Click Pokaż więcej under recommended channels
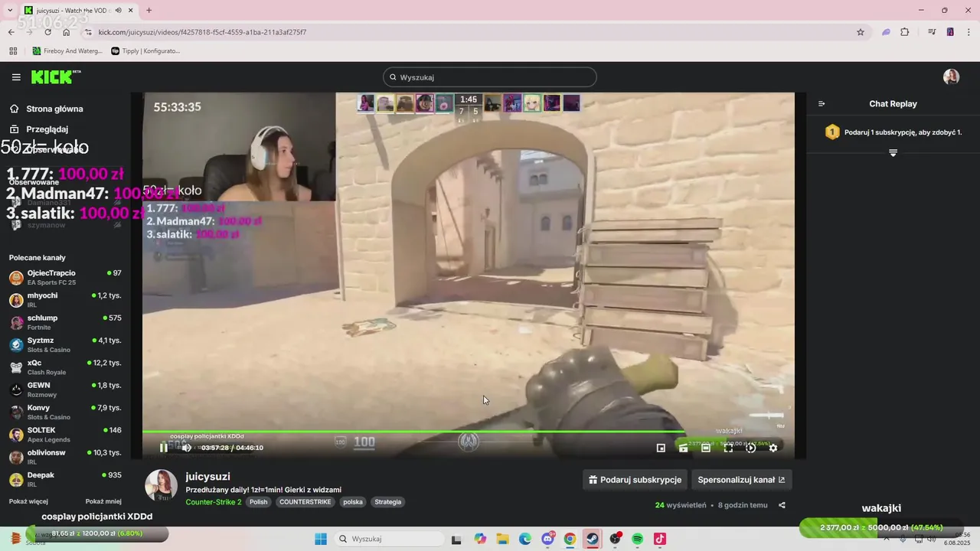Viewport: 980px width, 551px height. (28, 501)
